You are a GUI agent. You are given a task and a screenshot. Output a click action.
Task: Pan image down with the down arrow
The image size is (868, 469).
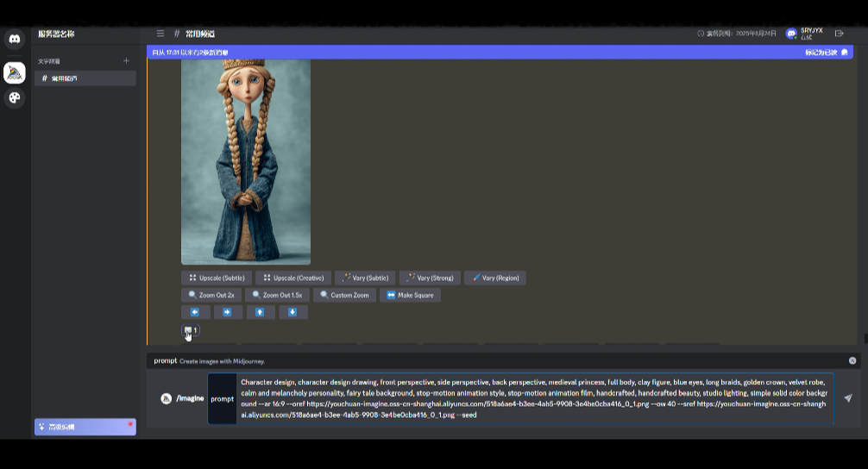293,312
